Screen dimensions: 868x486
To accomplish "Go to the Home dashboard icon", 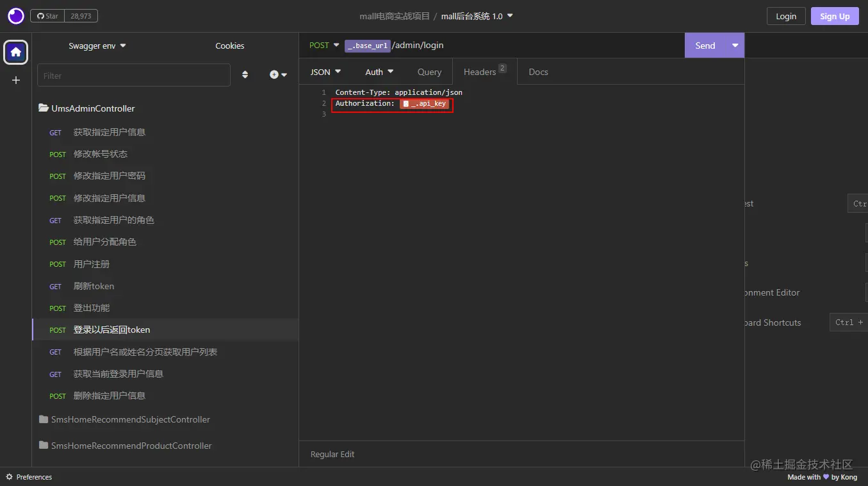I will click(x=16, y=52).
